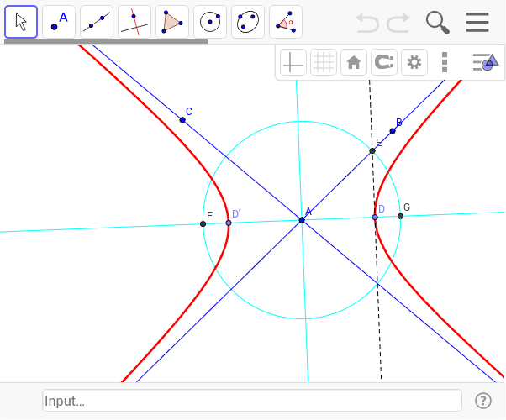Select point C on the blue line
The image size is (506, 420).
182,120
